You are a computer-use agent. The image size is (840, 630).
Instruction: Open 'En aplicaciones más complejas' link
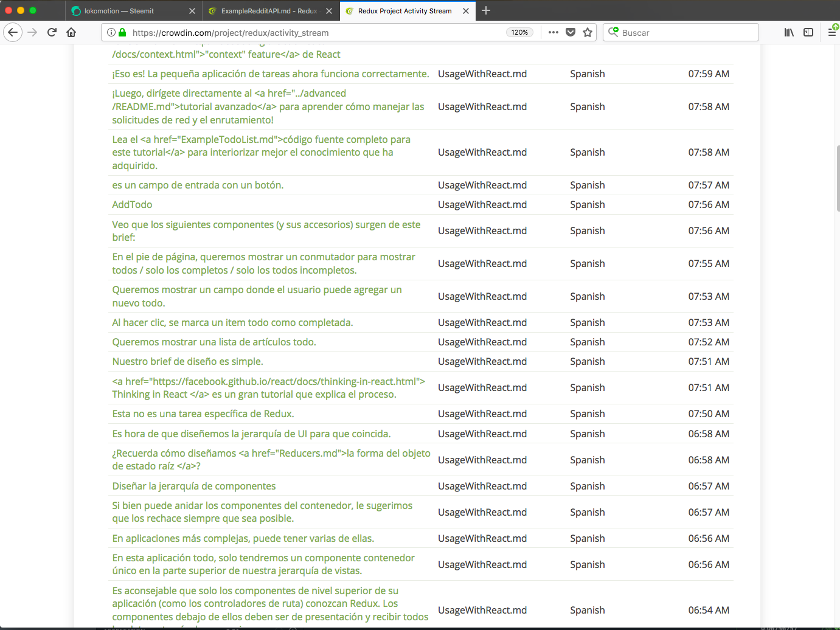pyautogui.click(x=243, y=538)
